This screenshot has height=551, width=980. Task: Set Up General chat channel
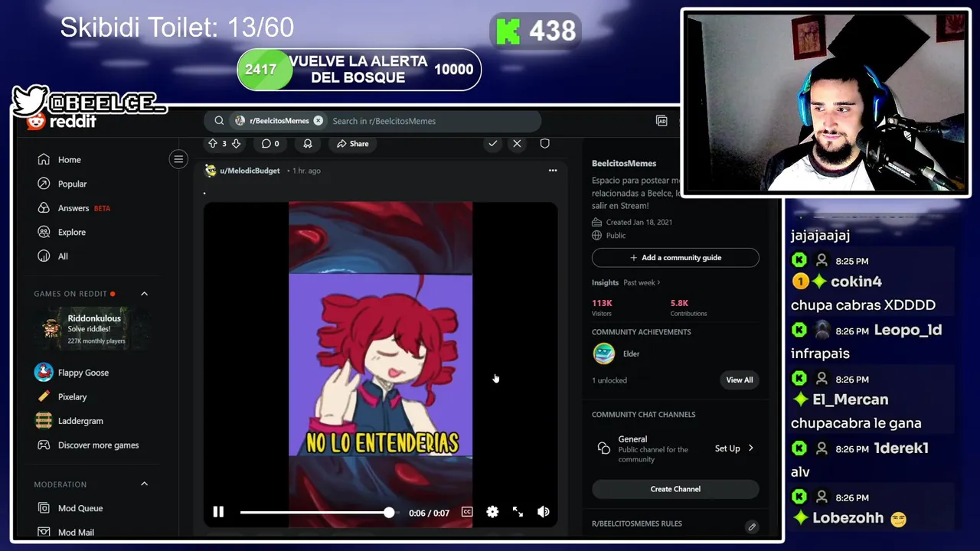pyautogui.click(x=734, y=448)
